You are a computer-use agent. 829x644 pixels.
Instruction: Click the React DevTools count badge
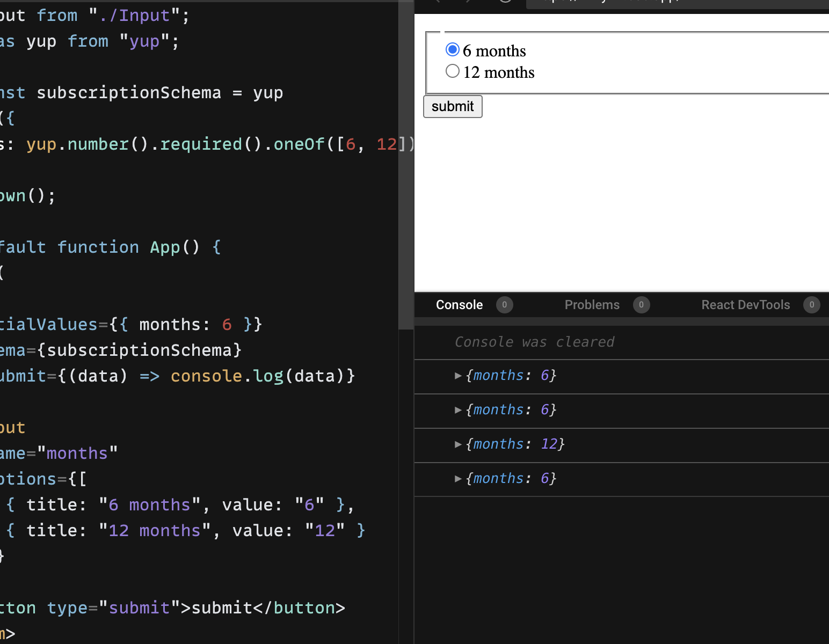pos(811,305)
